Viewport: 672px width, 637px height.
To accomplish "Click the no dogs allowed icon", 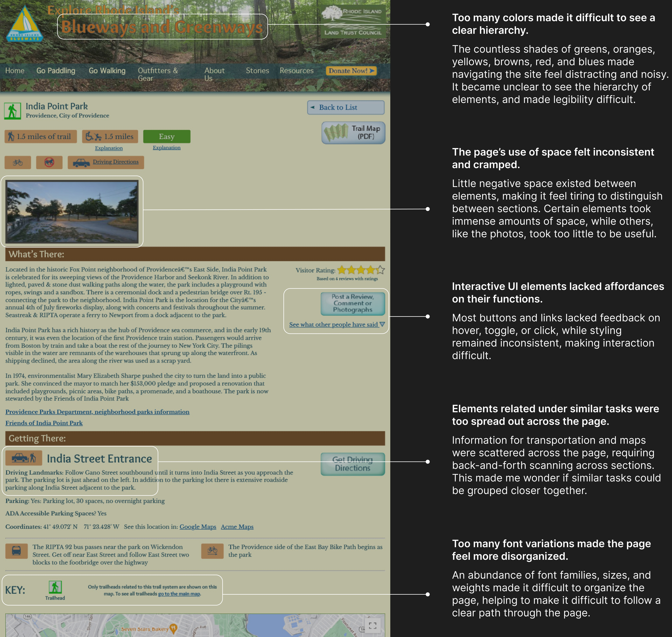I will point(49,162).
